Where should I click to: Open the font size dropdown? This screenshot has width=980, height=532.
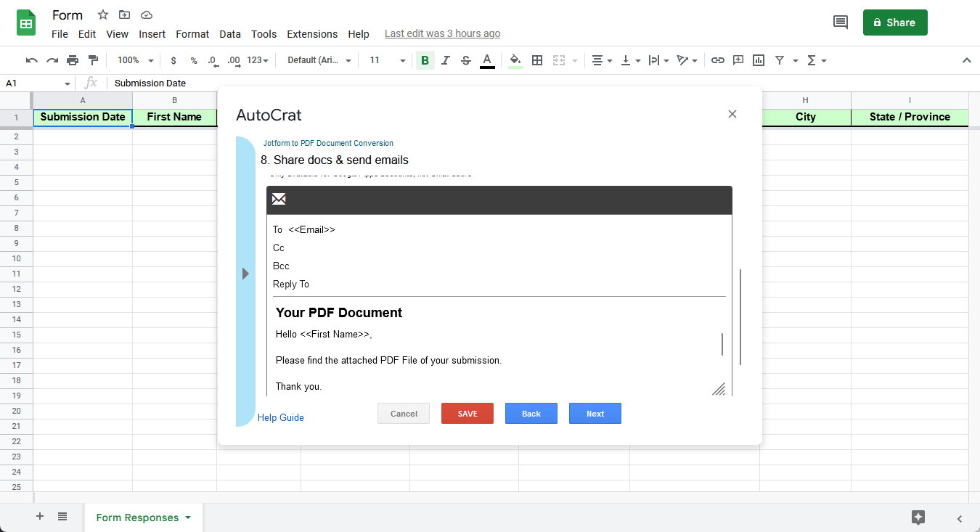tap(388, 60)
